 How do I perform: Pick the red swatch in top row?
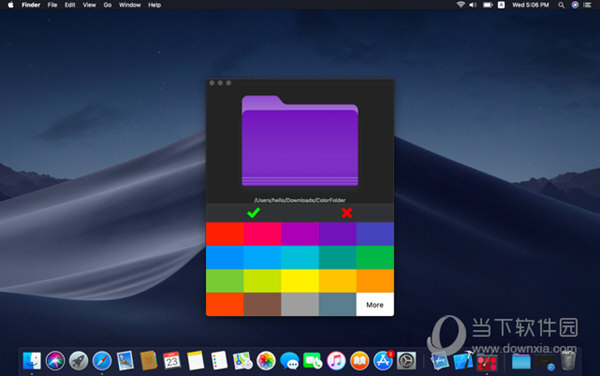tap(225, 234)
